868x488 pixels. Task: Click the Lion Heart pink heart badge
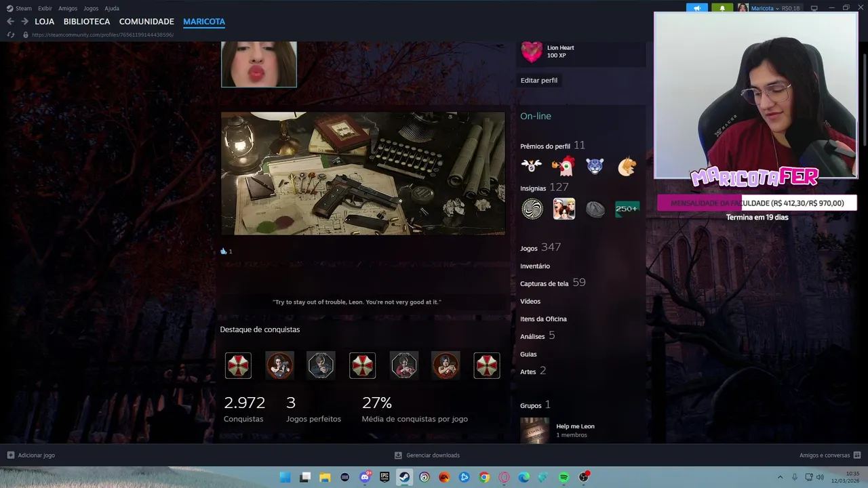click(532, 52)
